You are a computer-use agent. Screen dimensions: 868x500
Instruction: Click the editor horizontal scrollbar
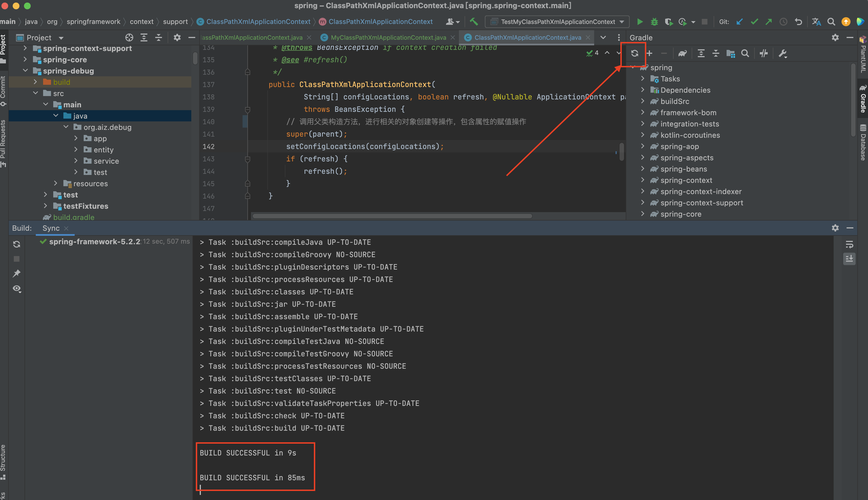392,216
